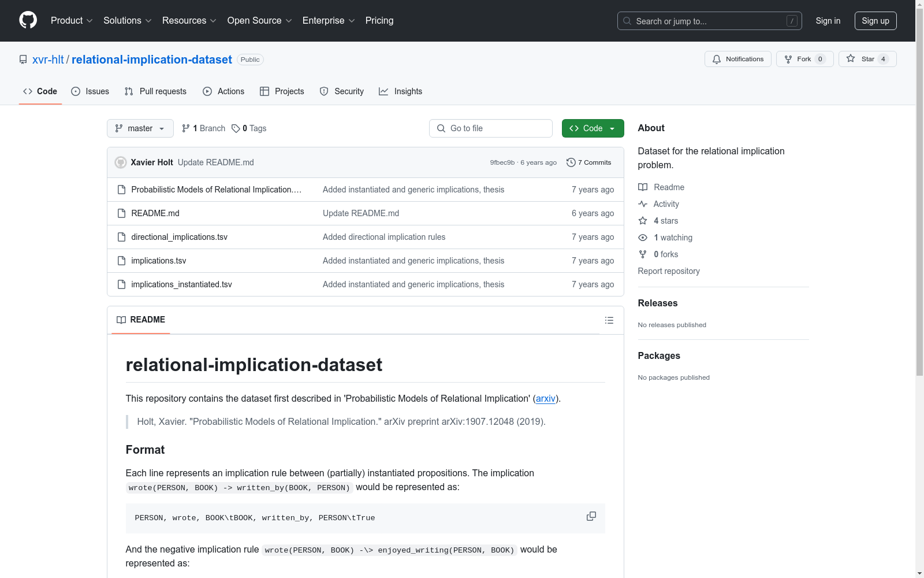Click the Search or jump to field

point(710,21)
